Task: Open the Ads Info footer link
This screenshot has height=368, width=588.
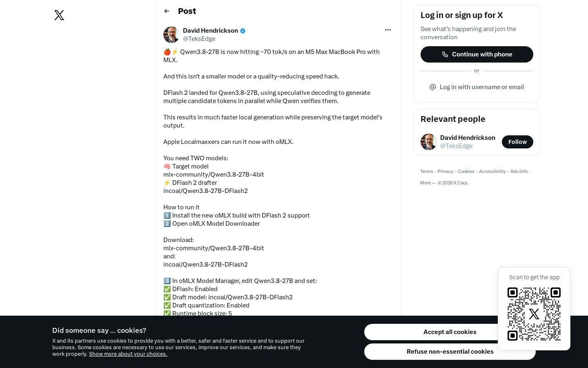Action: [x=519, y=171]
